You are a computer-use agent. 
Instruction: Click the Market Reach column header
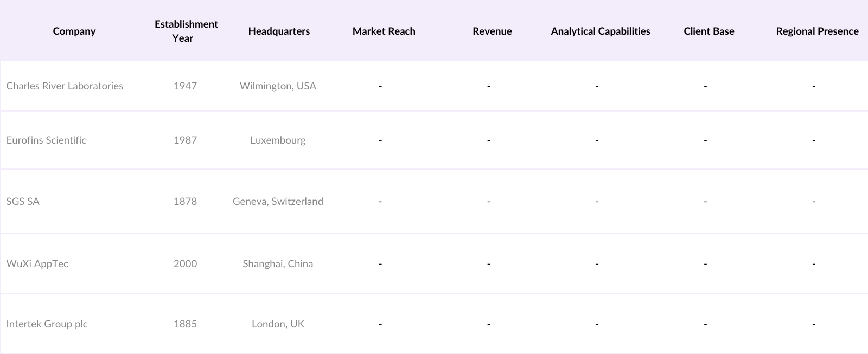(384, 31)
